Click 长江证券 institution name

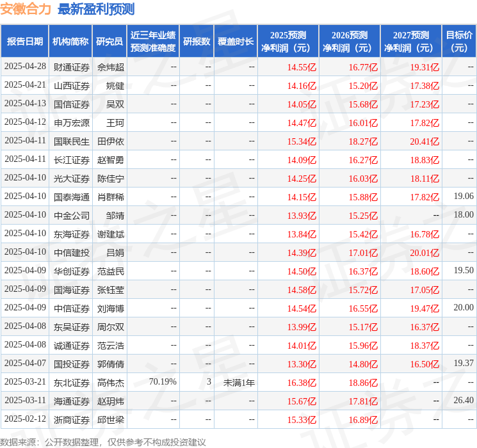coord(72,160)
